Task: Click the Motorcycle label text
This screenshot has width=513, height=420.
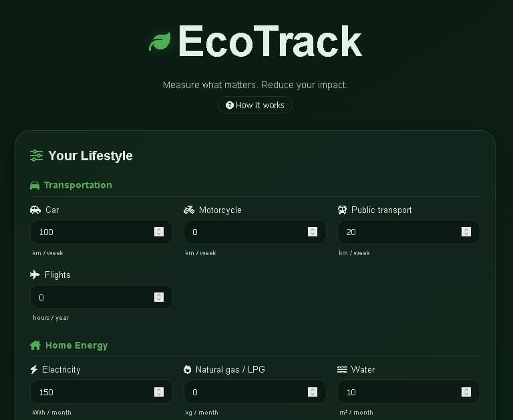Action: tap(220, 210)
